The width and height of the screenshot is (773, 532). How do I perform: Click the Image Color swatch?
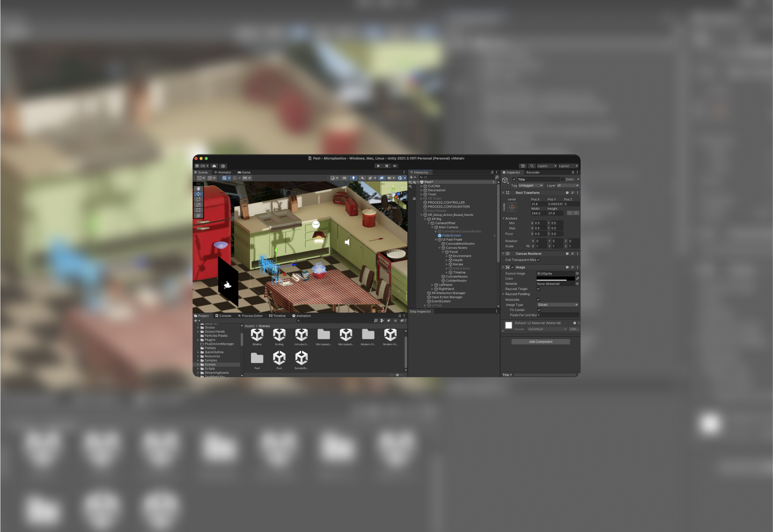[x=555, y=279]
